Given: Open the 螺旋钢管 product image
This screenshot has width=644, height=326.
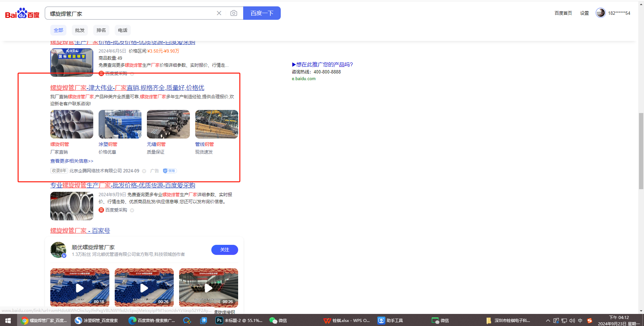Looking at the screenshot, I should click(x=72, y=124).
